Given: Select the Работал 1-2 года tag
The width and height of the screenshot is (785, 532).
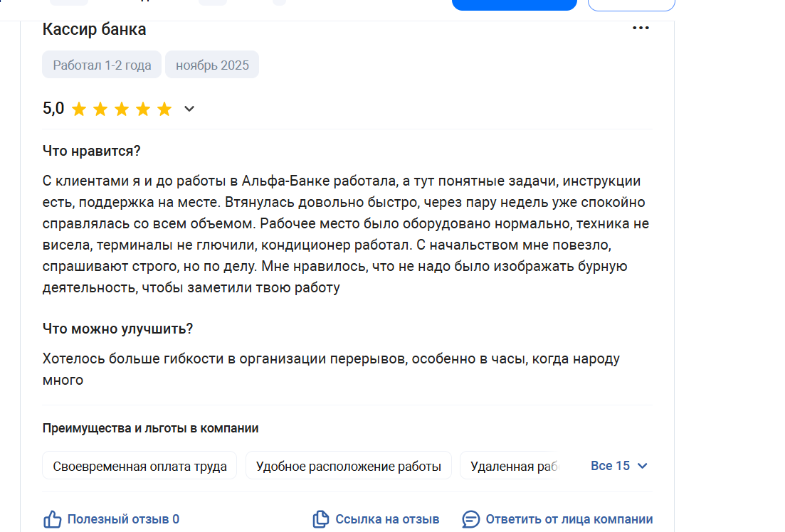Looking at the screenshot, I should 102,65.
